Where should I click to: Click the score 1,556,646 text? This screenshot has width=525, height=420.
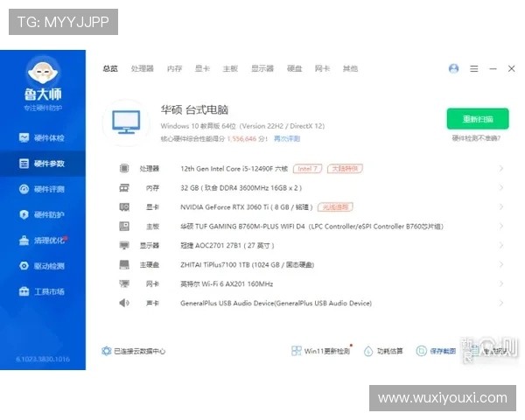click(241, 138)
